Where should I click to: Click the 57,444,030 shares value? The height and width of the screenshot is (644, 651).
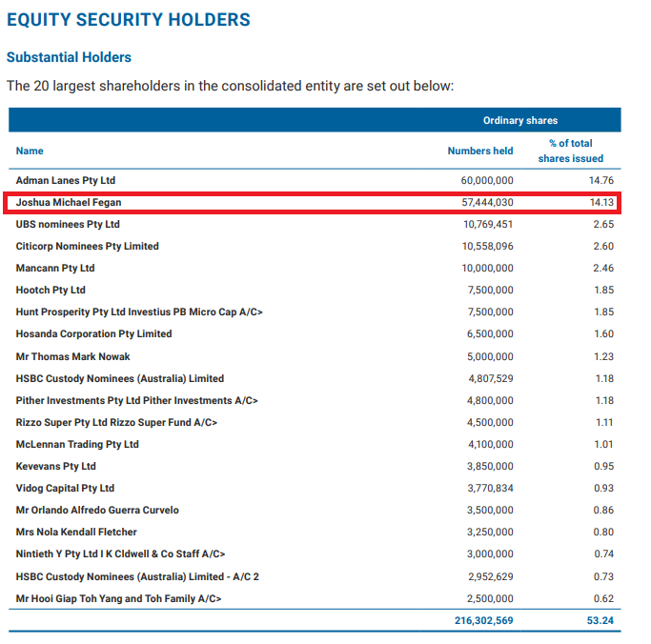click(x=487, y=202)
